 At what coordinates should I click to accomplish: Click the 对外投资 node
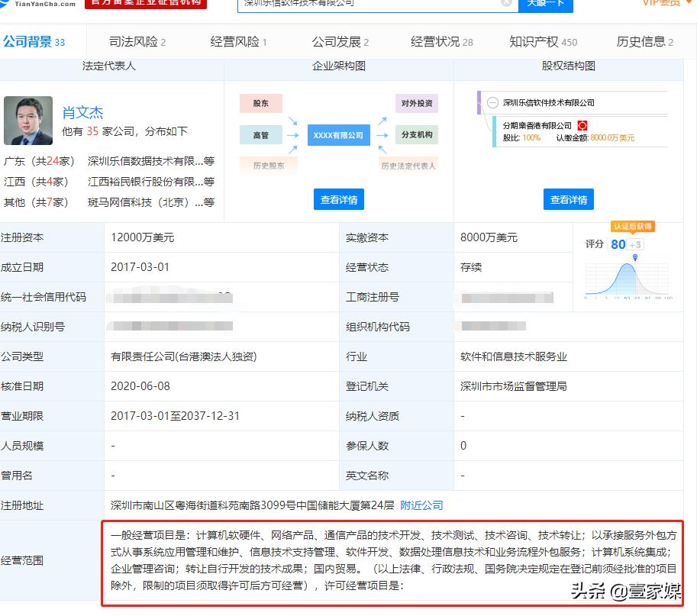coord(416,102)
